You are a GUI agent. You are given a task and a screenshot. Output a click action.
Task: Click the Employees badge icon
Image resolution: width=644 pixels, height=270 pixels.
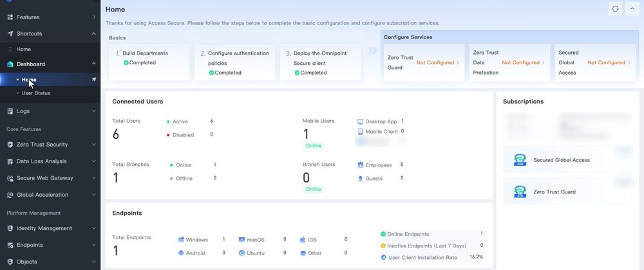pos(360,165)
